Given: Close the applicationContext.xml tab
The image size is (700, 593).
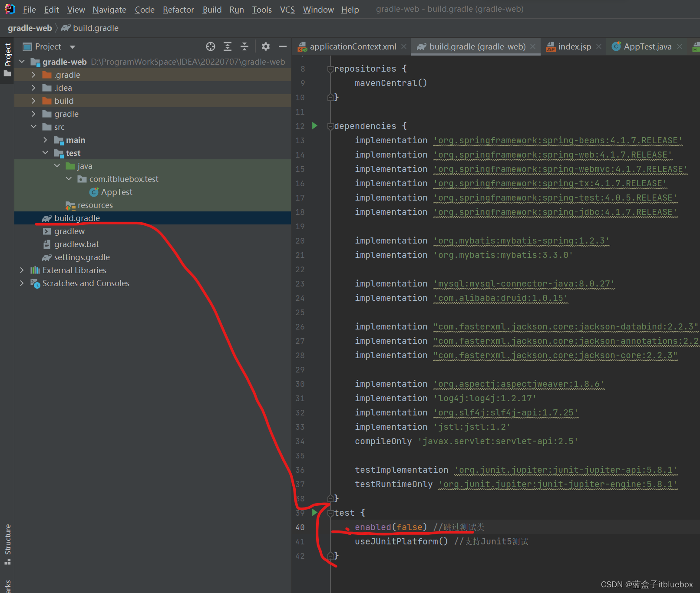Looking at the screenshot, I should click(x=404, y=46).
